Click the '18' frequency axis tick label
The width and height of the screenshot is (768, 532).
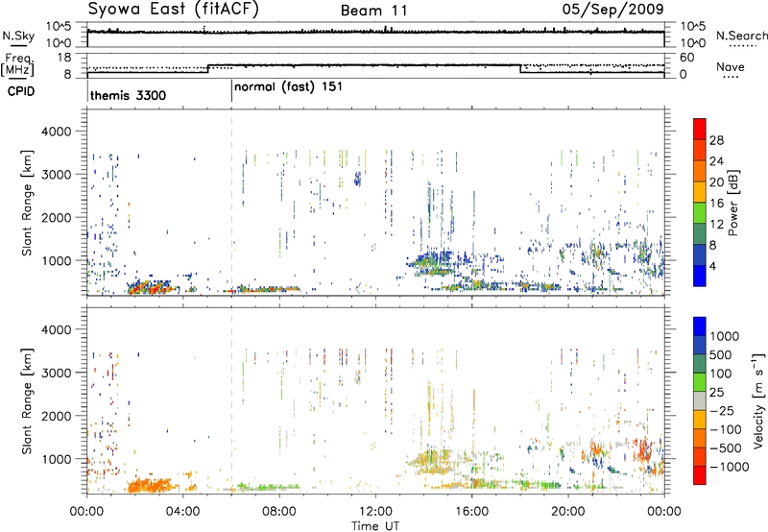coord(63,58)
